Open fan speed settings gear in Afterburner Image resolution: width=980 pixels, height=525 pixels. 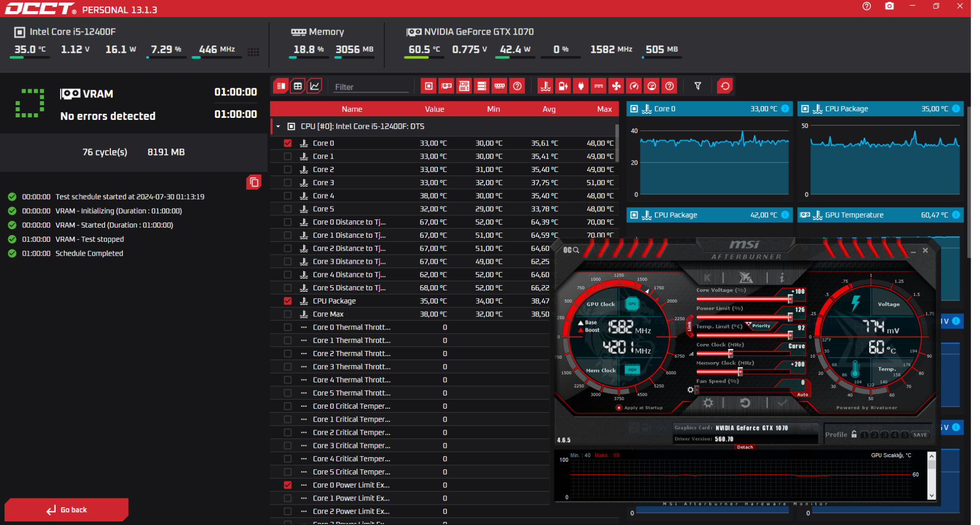691,390
